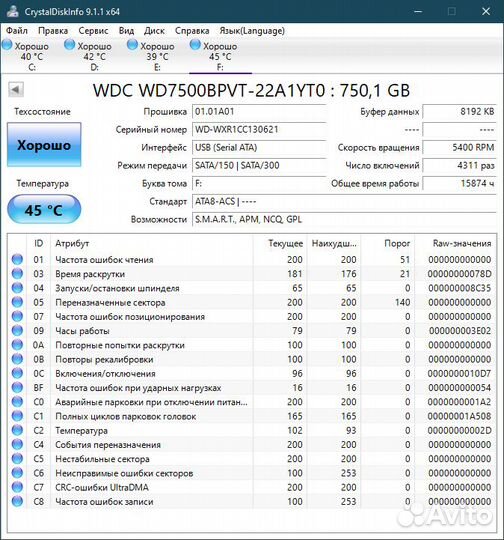Click status orb for Повторы рекалибровки

click(17, 359)
